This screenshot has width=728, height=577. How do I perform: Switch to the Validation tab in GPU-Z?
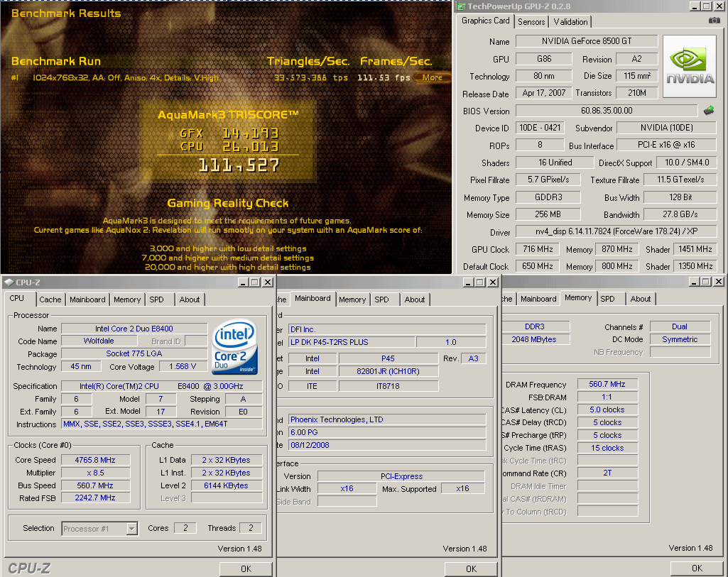[570, 22]
